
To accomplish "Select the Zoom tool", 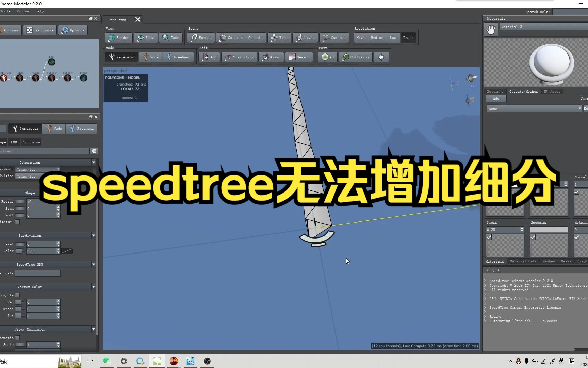I will pos(171,37).
